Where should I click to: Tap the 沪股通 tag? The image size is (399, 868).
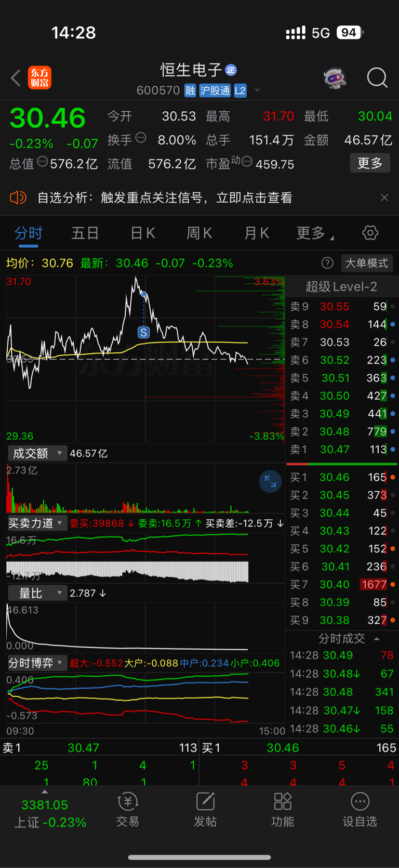(215, 90)
